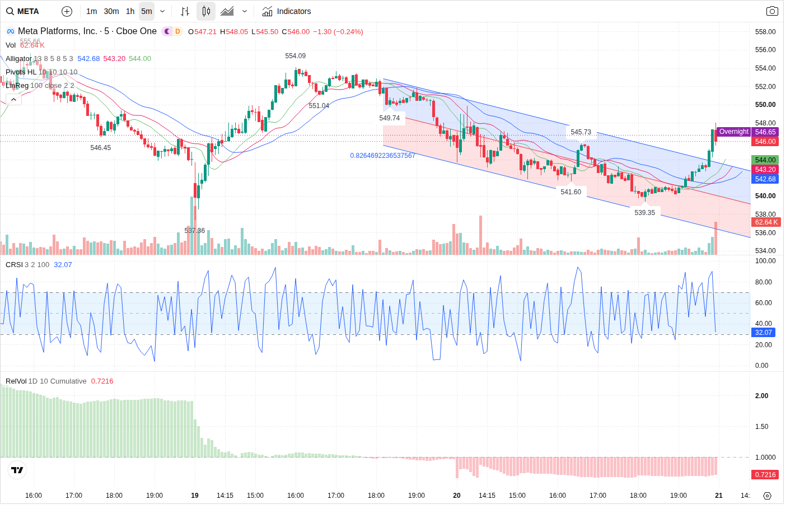This screenshot has height=532, width=795.
Task: Click the 546.65 overnight price tag
Action: [765, 132]
